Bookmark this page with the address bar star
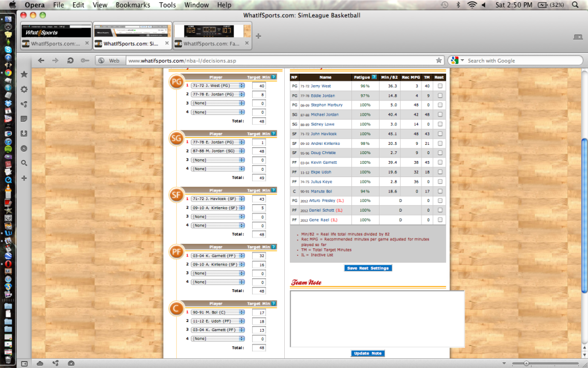Image resolution: width=588 pixels, height=368 pixels. (x=439, y=60)
